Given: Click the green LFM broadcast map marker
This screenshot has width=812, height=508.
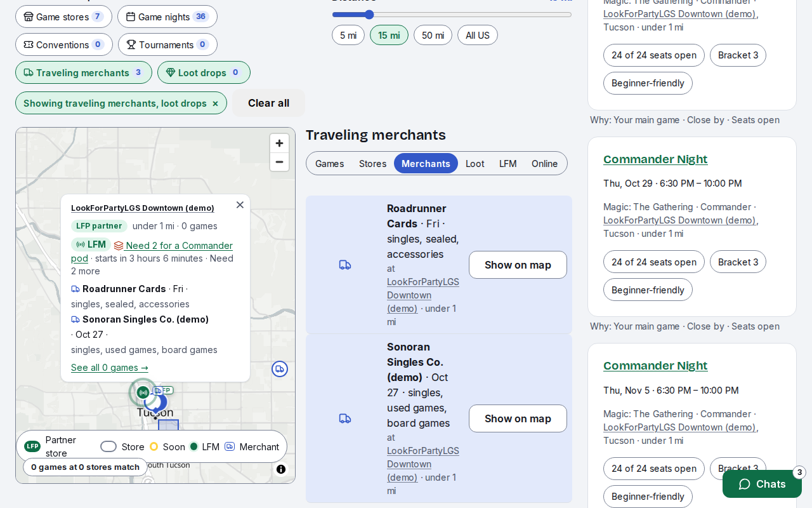Looking at the screenshot, I should click(143, 392).
